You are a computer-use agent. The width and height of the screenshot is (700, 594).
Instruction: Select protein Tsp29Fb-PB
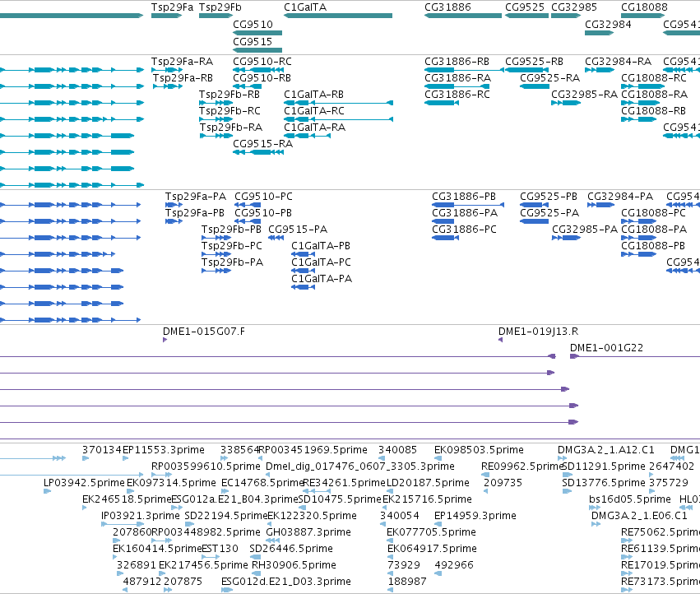[x=231, y=230]
